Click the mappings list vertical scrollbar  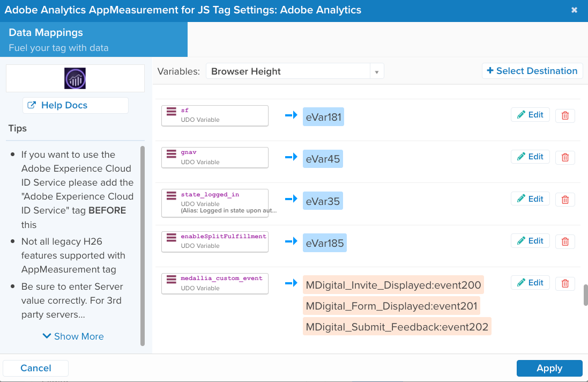[585, 295]
